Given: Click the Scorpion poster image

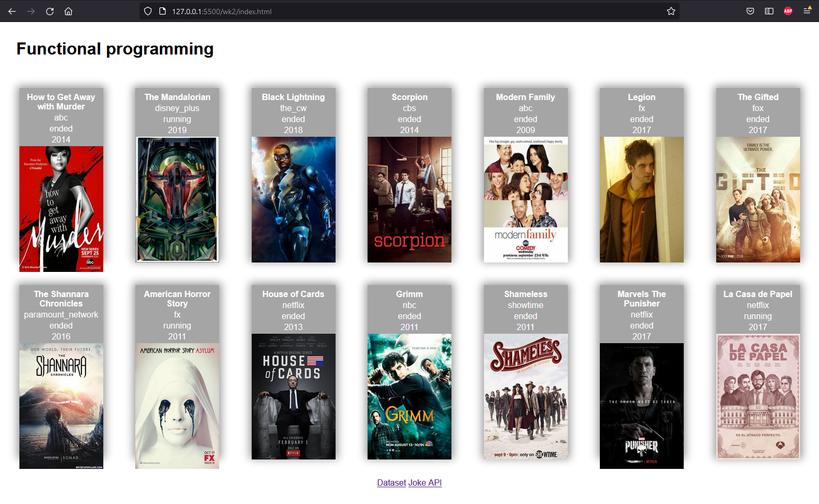Looking at the screenshot, I should click(x=409, y=200).
